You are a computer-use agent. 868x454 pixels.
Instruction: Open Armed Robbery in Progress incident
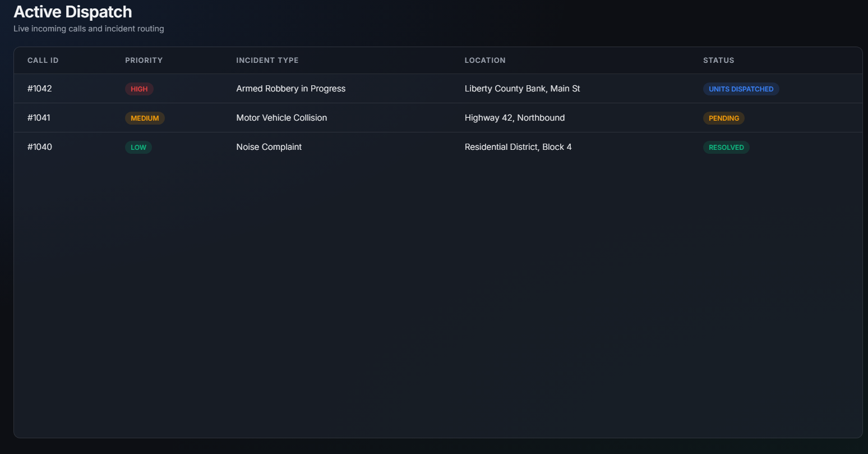click(x=291, y=89)
